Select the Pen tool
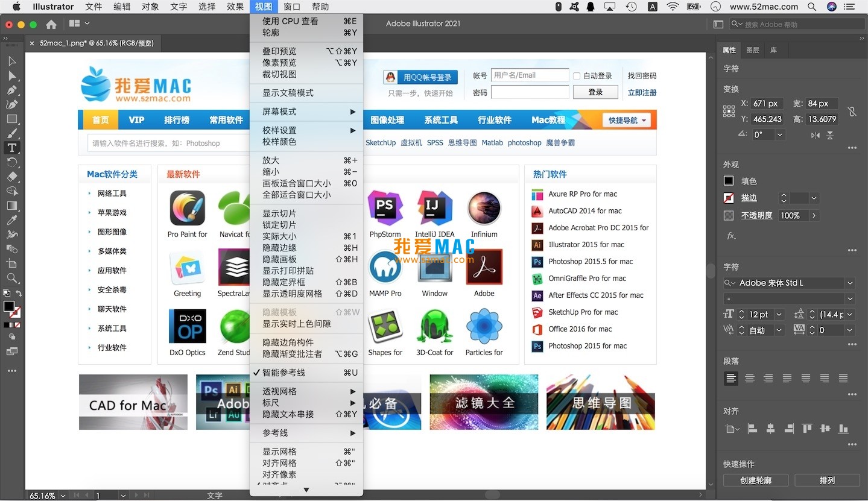This screenshot has height=501, width=868. click(12, 90)
